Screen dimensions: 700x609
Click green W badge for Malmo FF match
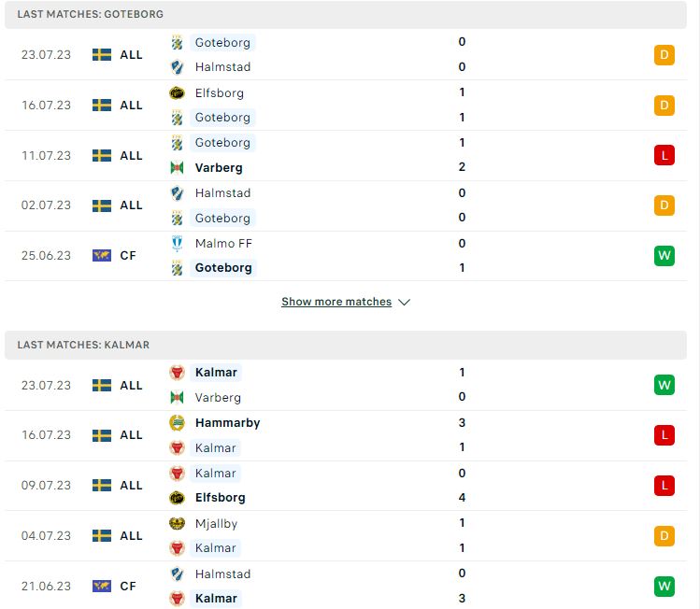(664, 256)
